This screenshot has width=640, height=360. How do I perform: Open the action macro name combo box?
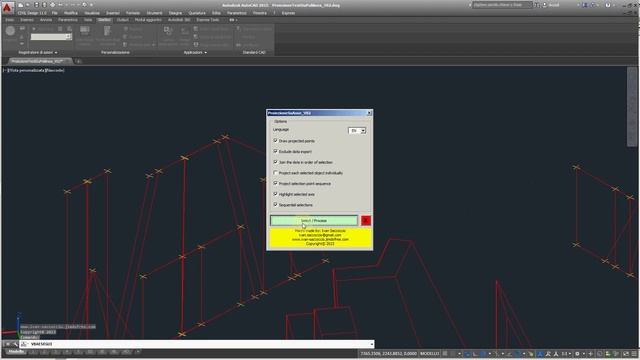[x=51, y=37]
